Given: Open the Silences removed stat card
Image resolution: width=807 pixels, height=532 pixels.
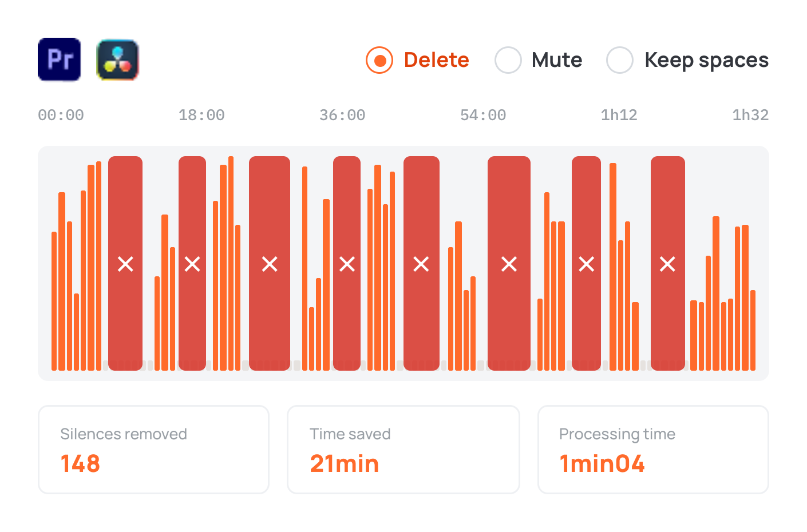Looking at the screenshot, I should 153,450.
